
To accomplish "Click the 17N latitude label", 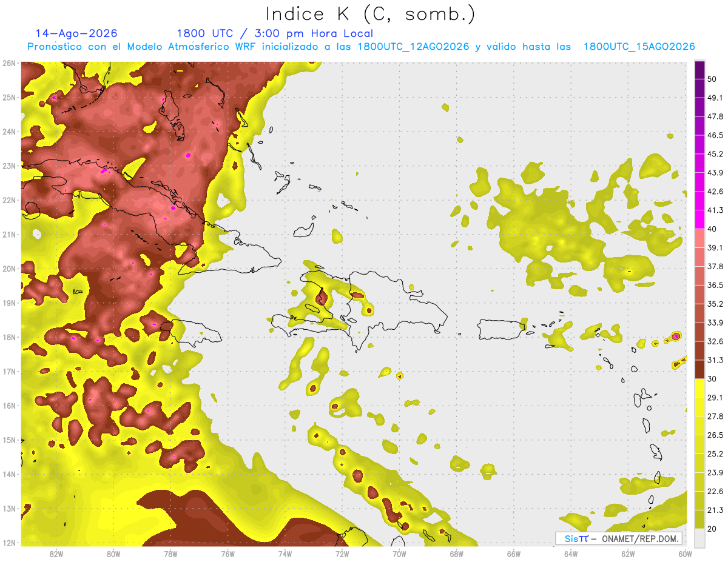I will click(x=9, y=372).
